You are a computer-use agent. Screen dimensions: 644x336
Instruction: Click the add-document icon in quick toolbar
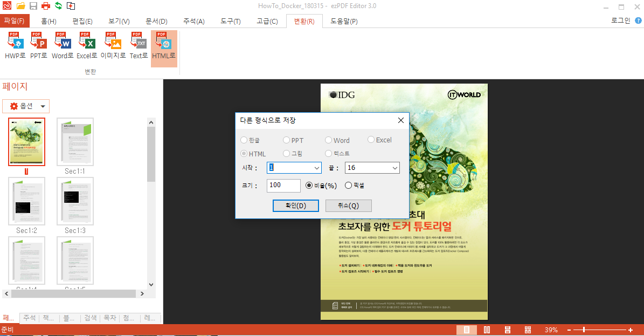click(71, 6)
